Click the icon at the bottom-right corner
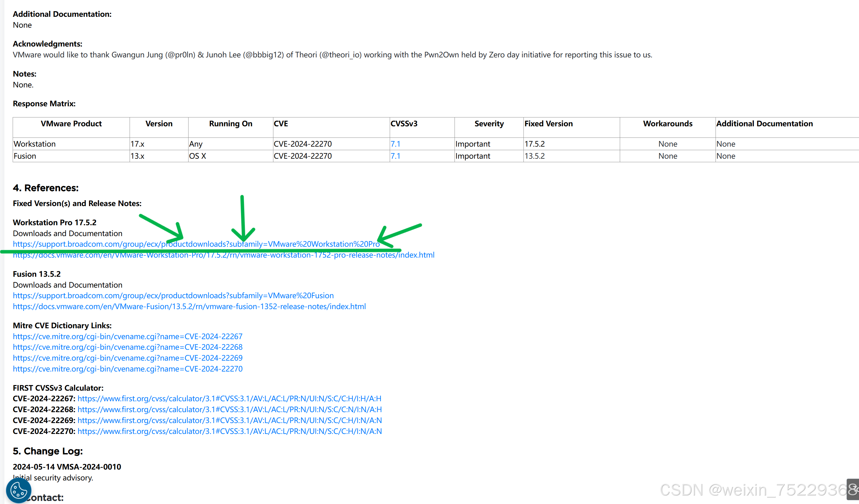Viewport: 859px width, 504px height. point(853,489)
